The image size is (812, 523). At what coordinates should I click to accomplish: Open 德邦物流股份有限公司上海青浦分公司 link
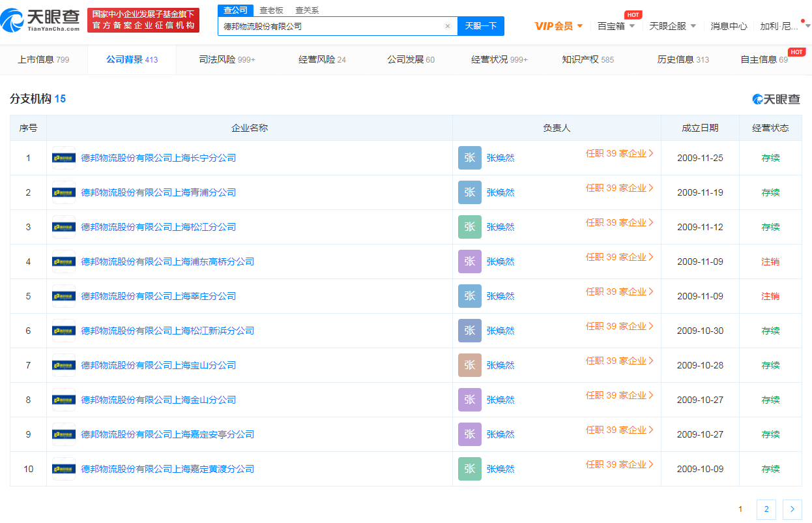pos(158,192)
